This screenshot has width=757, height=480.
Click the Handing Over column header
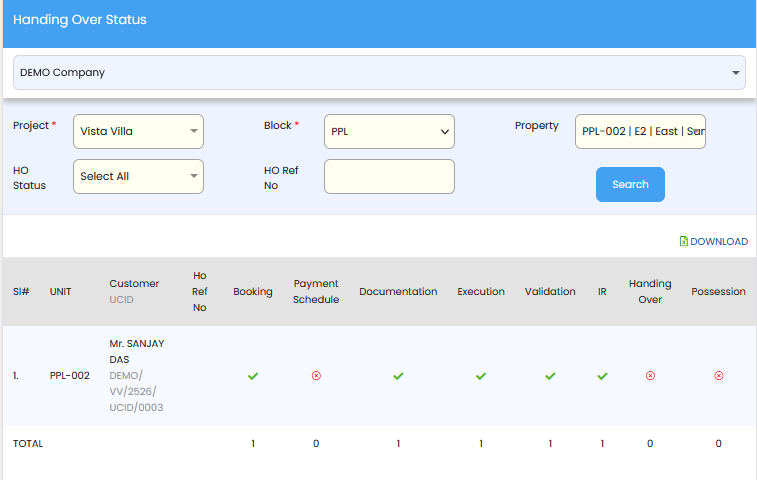pyautogui.click(x=650, y=291)
